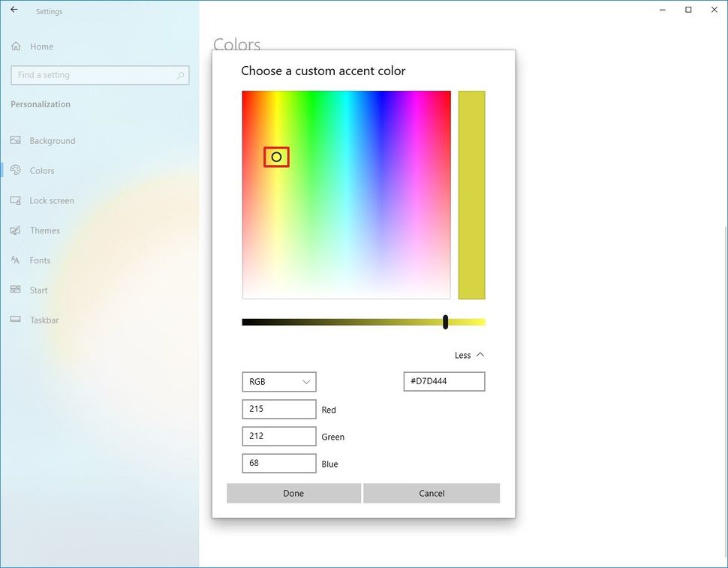Open the RGB color model dropdown

[x=278, y=381]
